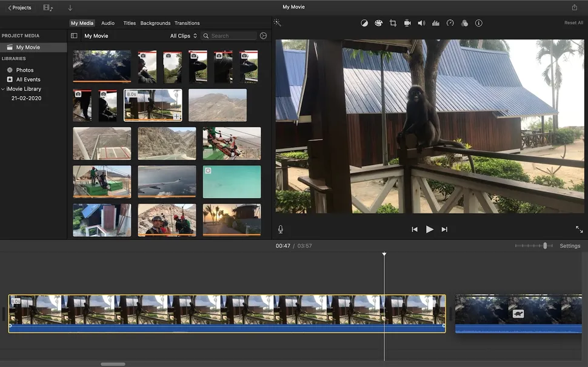
Task: Switch to the Transitions tab
Action: click(x=187, y=23)
